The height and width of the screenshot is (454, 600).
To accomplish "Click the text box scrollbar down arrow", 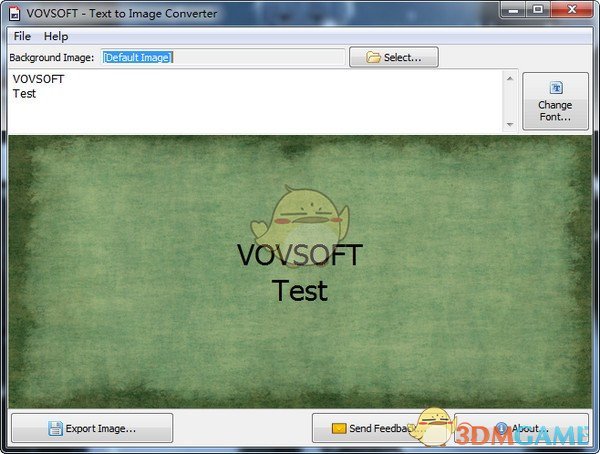I will pos(510,124).
